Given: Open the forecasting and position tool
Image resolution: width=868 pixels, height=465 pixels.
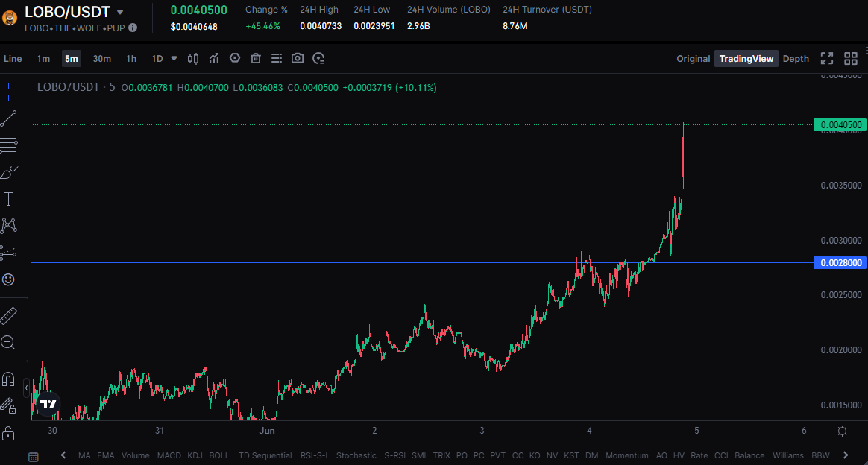Looking at the screenshot, I should pos(8,253).
